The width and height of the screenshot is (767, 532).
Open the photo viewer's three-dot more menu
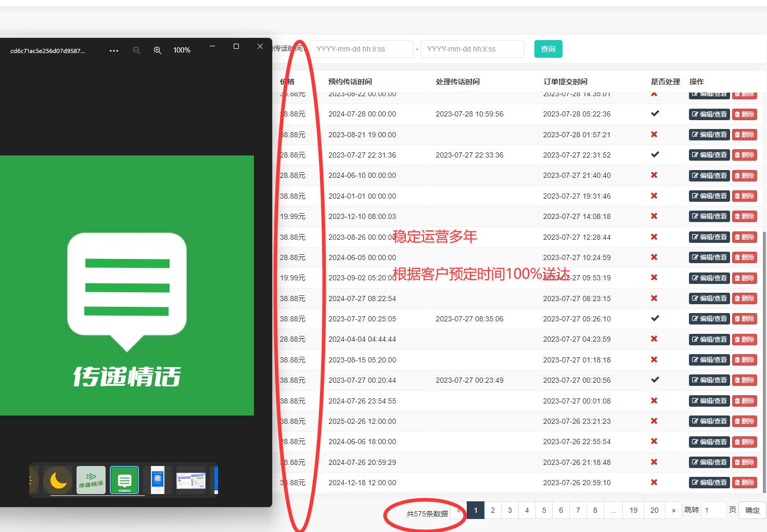114,50
